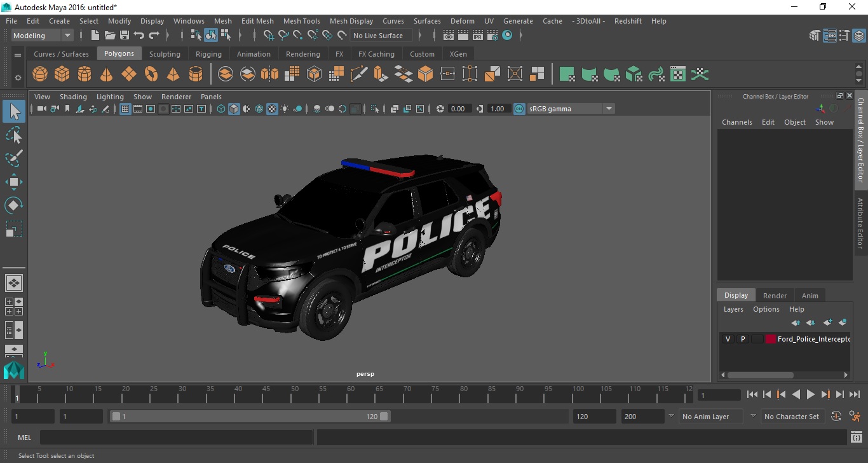Image resolution: width=868 pixels, height=463 pixels.
Task: Toggle textured display in viewport toolbar
Action: [272, 109]
